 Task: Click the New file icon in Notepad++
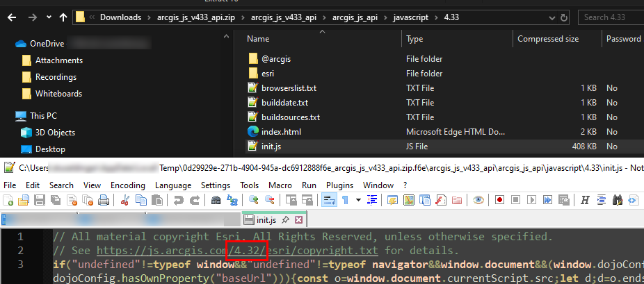pos(8,200)
